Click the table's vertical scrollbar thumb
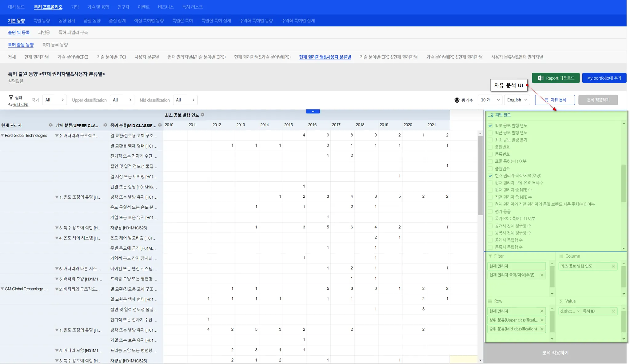 [480, 175]
